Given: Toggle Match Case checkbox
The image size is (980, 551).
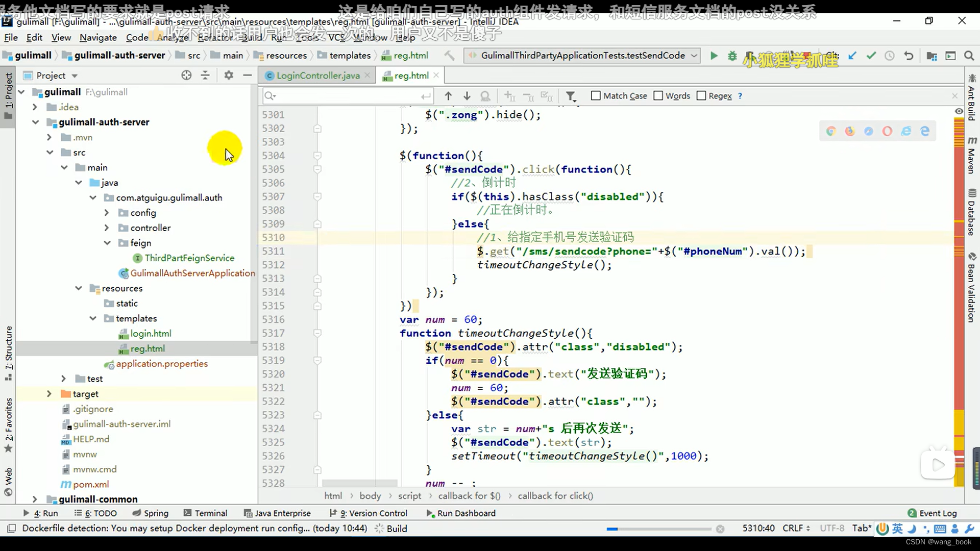Looking at the screenshot, I should click(x=596, y=96).
